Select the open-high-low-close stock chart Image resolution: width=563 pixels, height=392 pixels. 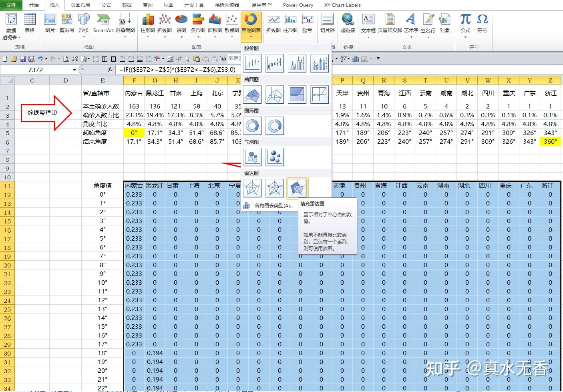click(x=275, y=63)
